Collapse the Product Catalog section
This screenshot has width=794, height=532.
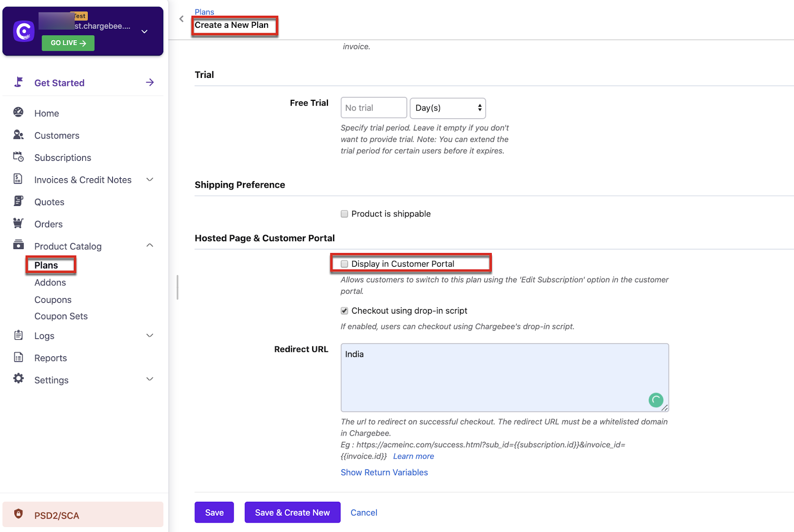pos(150,246)
